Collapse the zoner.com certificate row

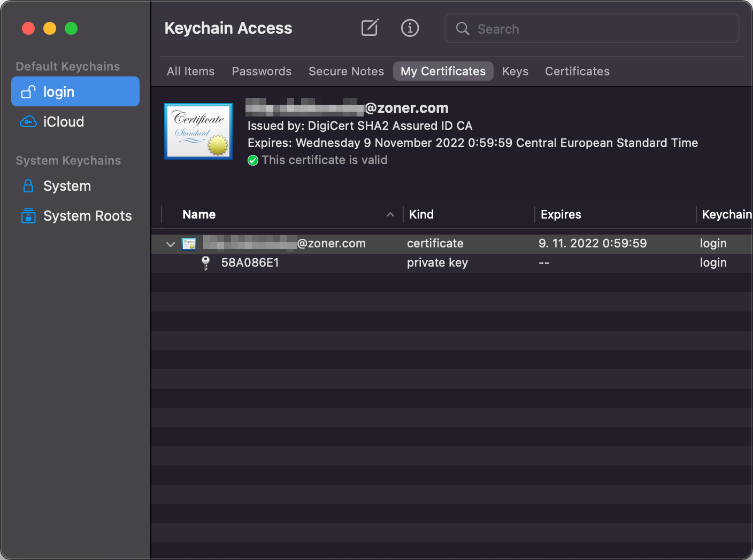pos(171,244)
